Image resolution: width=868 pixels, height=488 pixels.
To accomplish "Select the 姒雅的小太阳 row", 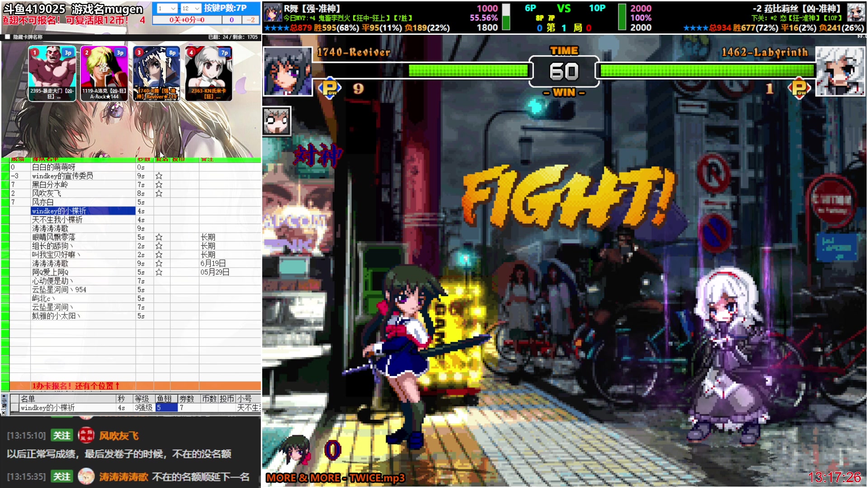I will tap(135, 316).
